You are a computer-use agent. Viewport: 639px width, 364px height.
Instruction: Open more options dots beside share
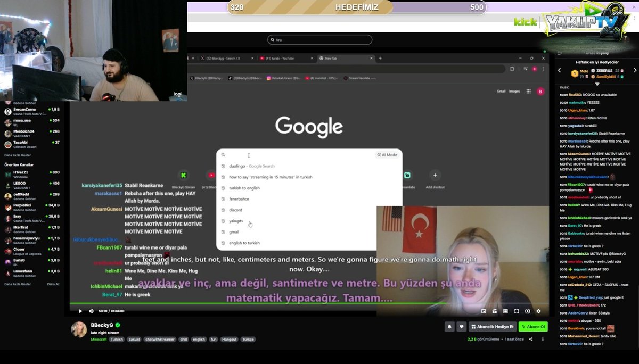click(543, 339)
